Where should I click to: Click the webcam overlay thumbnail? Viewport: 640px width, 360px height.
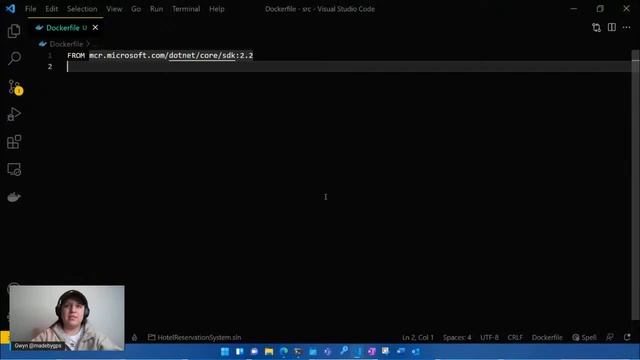(67, 318)
